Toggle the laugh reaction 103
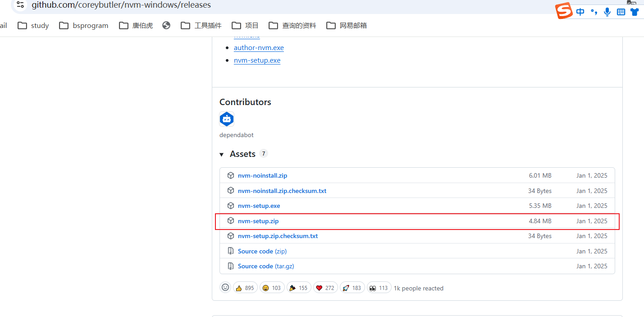The height and width of the screenshot is (317, 644). [x=272, y=288]
